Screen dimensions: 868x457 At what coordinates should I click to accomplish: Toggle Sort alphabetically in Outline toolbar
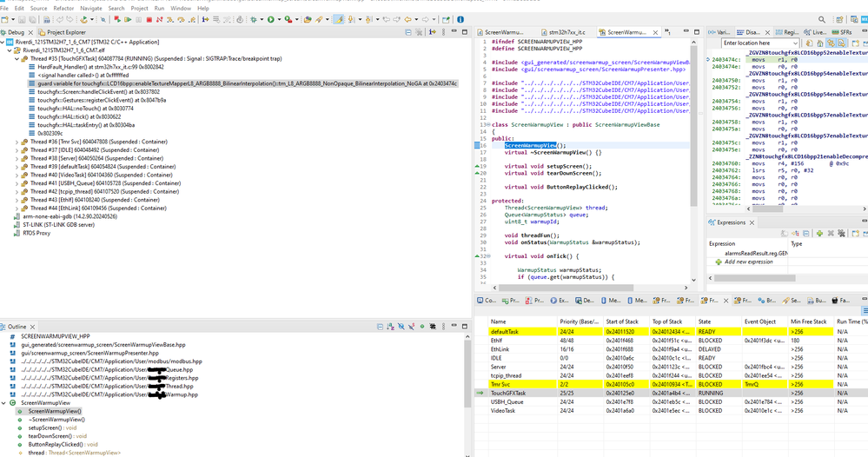(390, 327)
